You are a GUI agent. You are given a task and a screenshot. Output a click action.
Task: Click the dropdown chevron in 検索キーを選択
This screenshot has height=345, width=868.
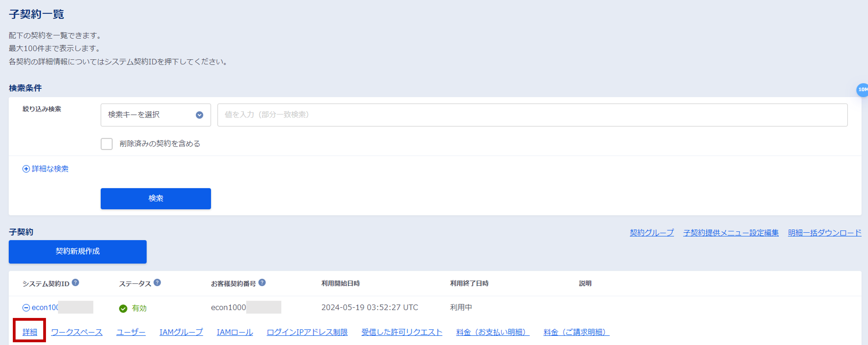tap(199, 115)
